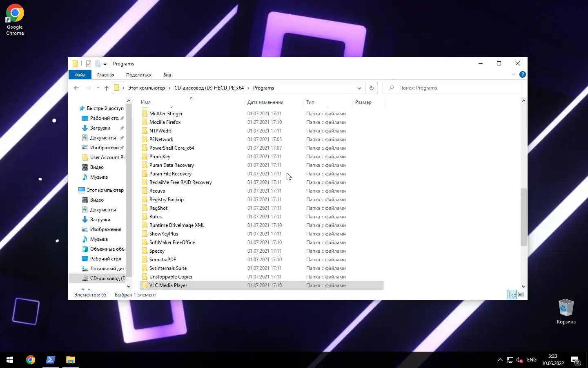Select SoftMaker FreeOffice folder
Image resolution: width=588 pixels, height=368 pixels.
[172, 242]
